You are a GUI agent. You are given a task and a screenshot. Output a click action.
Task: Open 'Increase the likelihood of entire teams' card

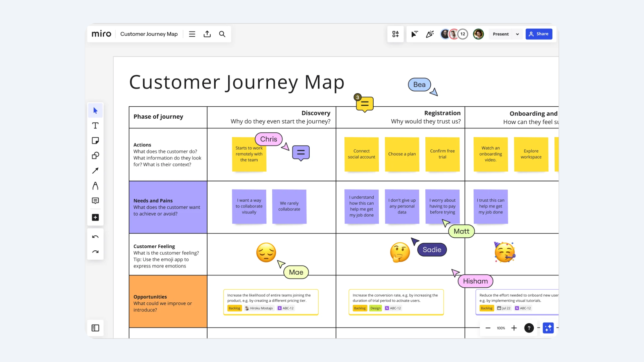271,302
